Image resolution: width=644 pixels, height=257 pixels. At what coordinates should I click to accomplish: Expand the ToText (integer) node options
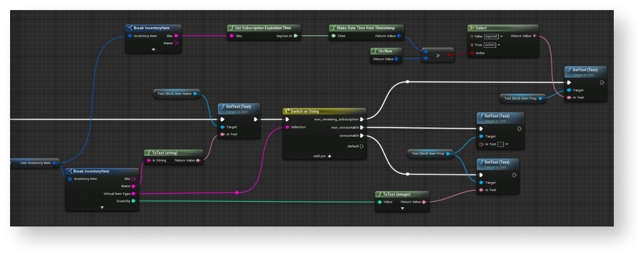[x=402, y=208]
